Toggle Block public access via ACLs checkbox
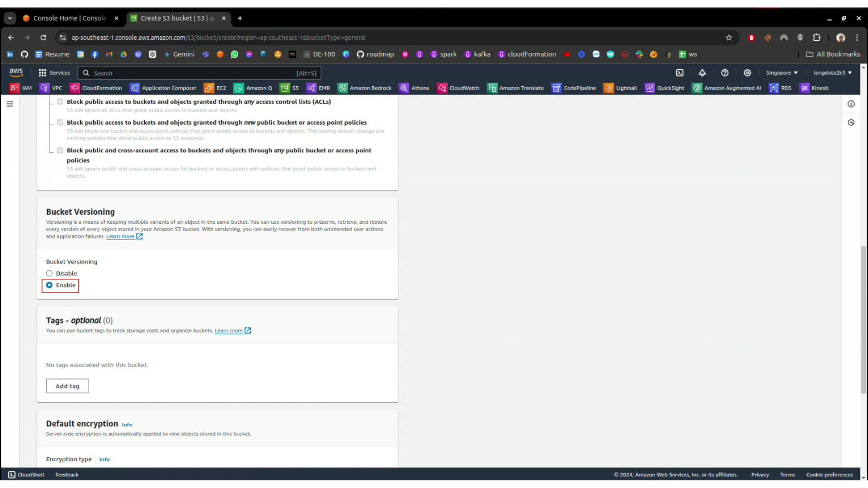Image resolution: width=868 pixels, height=488 pixels. tap(60, 102)
